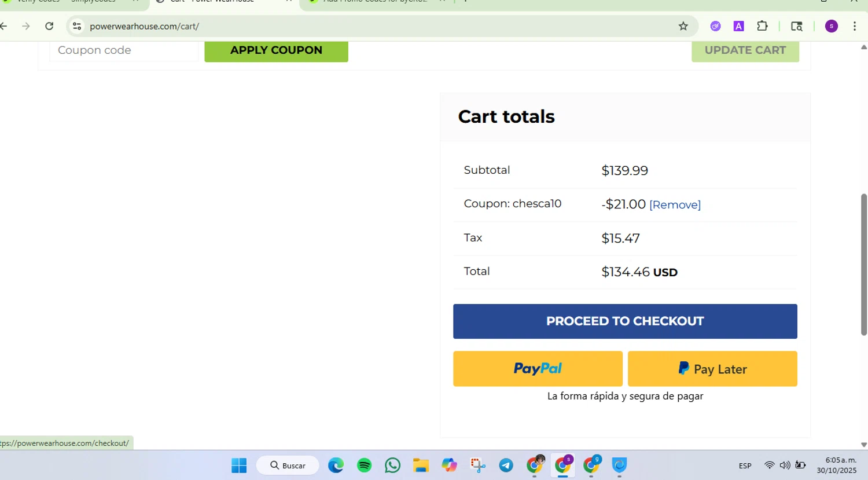
Task: Click the browser forward arrow
Action: coord(25,26)
